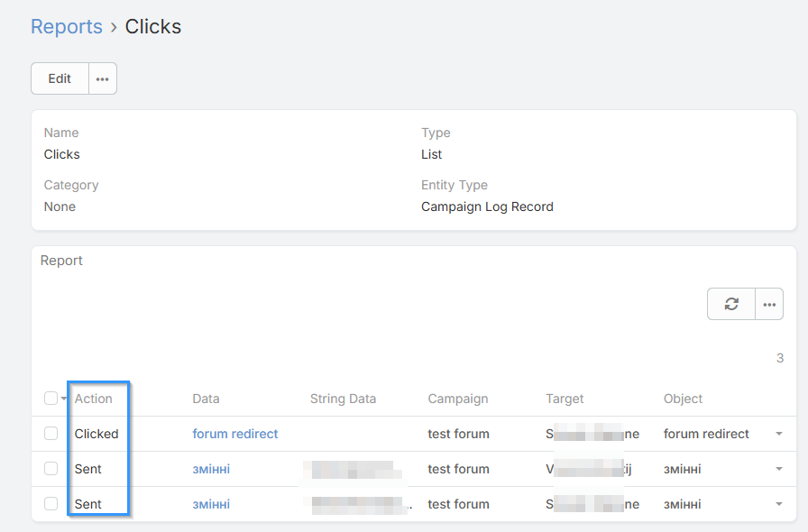Tick the last Sent row checkbox
This screenshot has width=808, height=532.
51,504
